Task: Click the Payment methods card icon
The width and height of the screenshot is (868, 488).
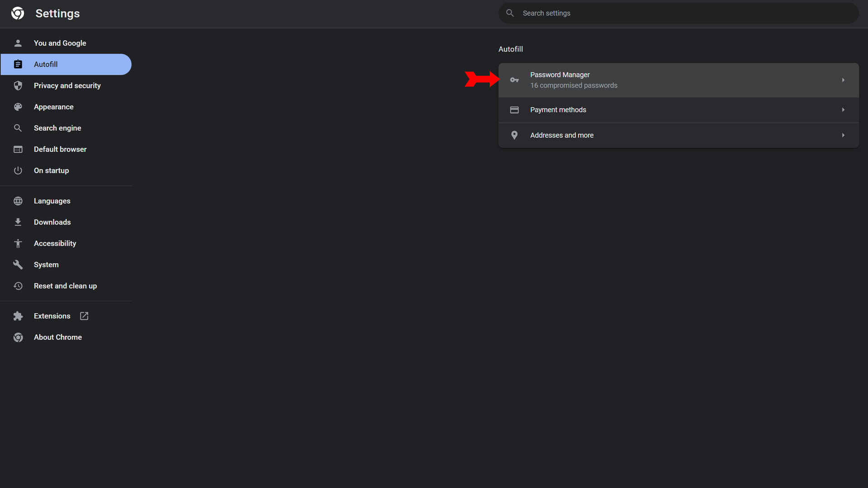Action: 514,110
